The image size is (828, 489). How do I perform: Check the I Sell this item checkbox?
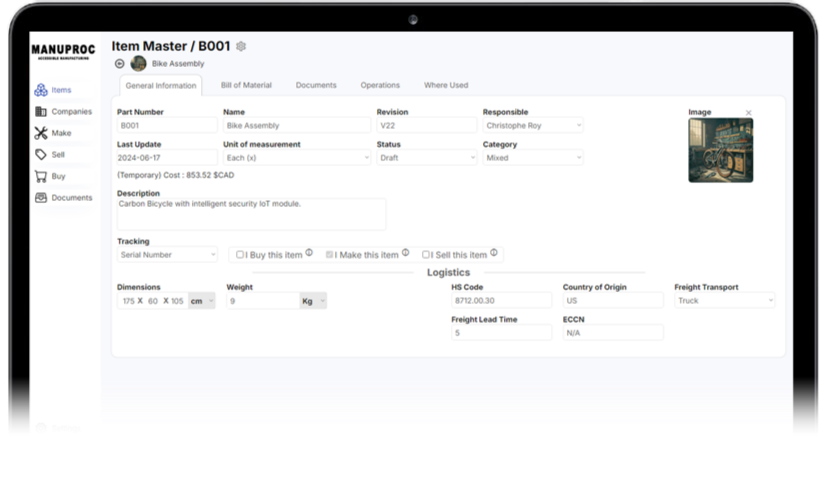426,255
